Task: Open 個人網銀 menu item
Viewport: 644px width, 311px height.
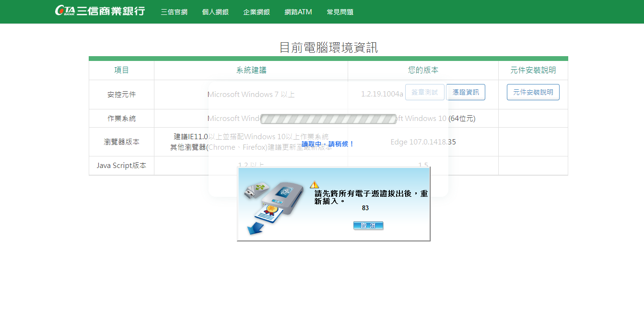Action: tap(215, 12)
